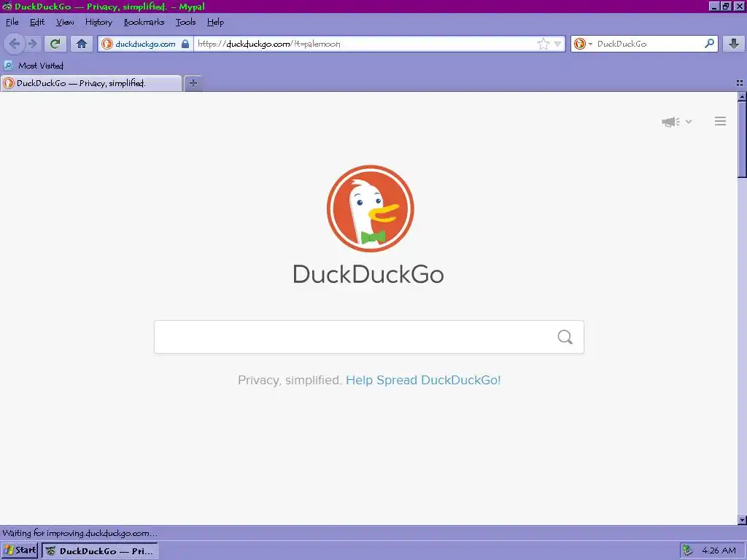
Task: Click the 4:26 AM taskbar clock
Action: [719, 551]
